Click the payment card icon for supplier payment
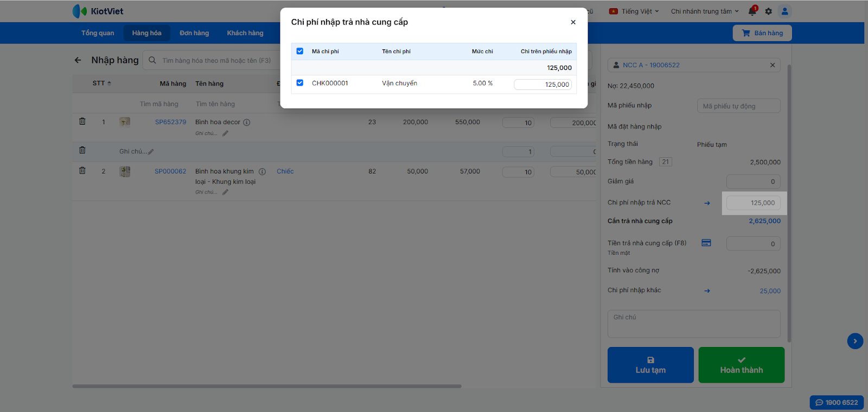 706,243
